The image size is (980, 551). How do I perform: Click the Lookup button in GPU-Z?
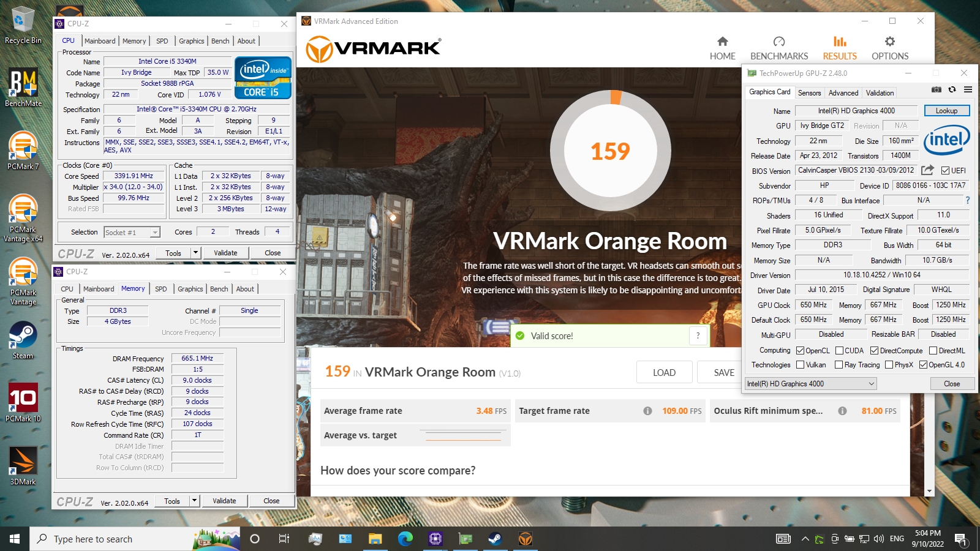[946, 111]
